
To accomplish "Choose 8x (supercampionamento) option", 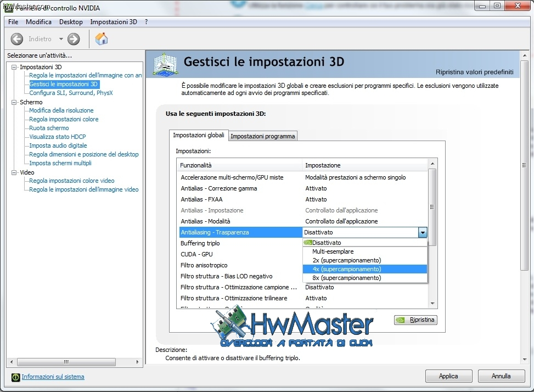I will click(x=365, y=278).
